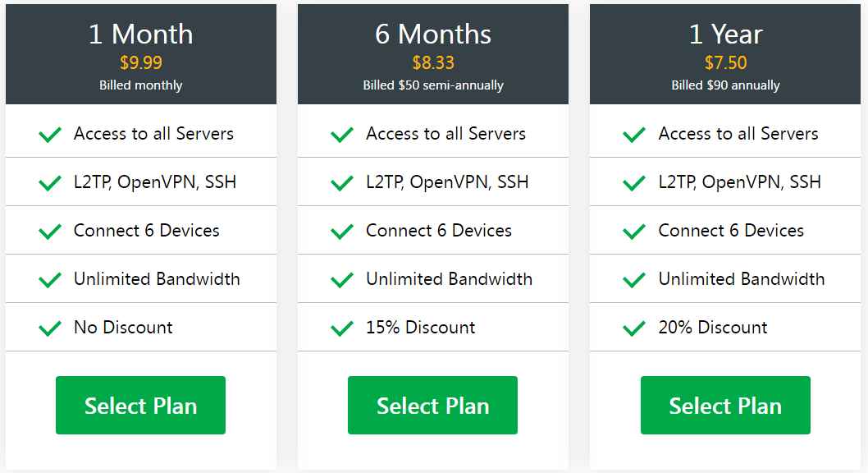
Task: Click the $8.33 price text
Action: (x=433, y=62)
